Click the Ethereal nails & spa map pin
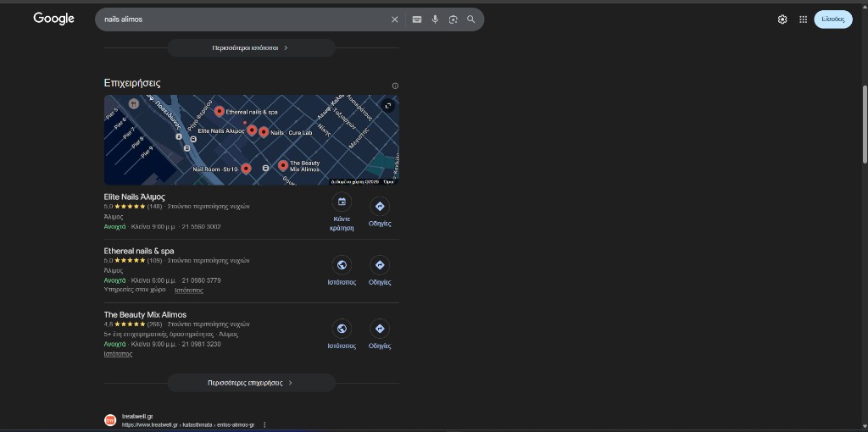This screenshot has height=432, width=868. click(220, 111)
